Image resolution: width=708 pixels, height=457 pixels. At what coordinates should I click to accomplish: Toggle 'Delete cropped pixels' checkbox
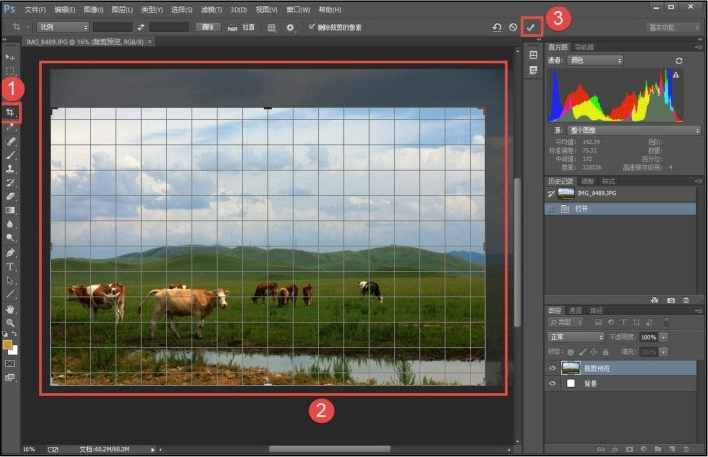[x=312, y=28]
